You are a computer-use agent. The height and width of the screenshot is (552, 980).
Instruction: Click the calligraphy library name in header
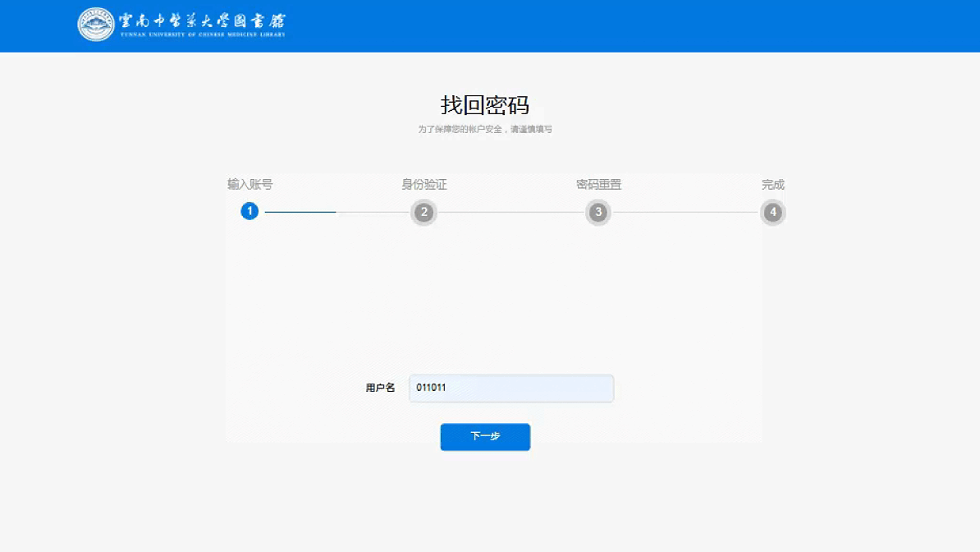click(202, 21)
